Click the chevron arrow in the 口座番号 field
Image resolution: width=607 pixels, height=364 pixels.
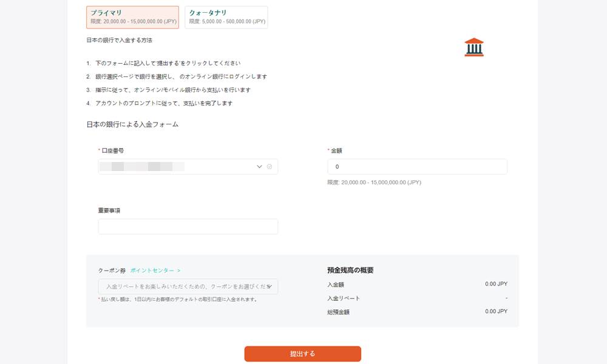pyautogui.click(x=258, y=166)
